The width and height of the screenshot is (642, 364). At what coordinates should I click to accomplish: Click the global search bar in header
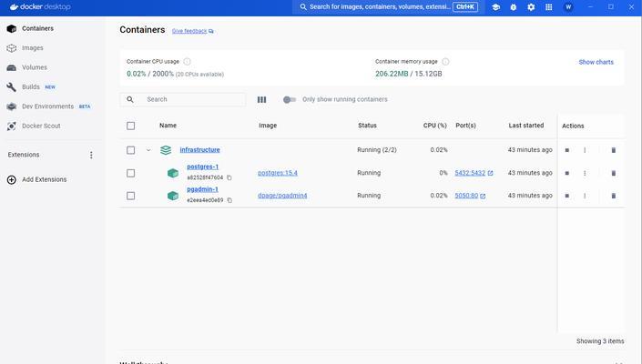pyautogui.click(x=389, y=7)
